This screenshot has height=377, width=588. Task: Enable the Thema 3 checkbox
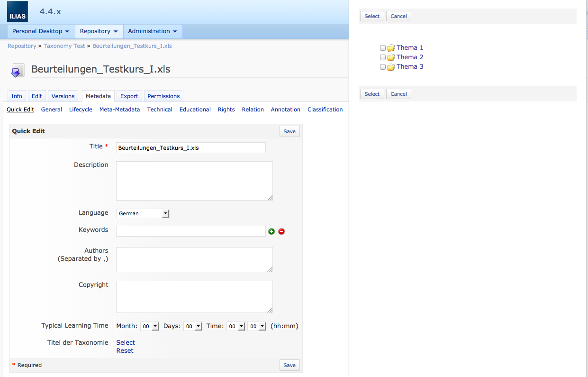click(383, 67)
